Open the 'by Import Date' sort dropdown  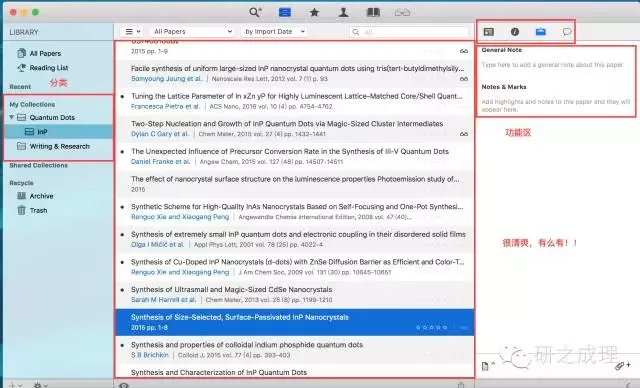pyautogui.click(x=274, y=31)
